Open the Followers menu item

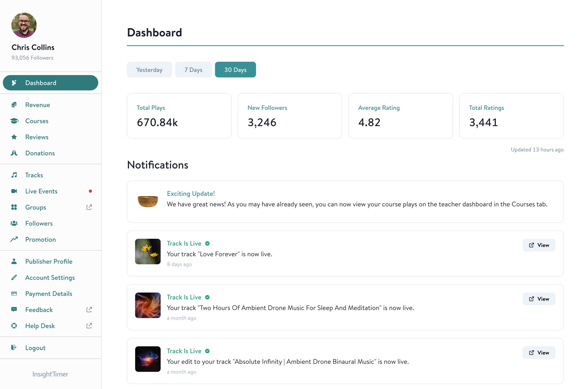coord(39,223)
